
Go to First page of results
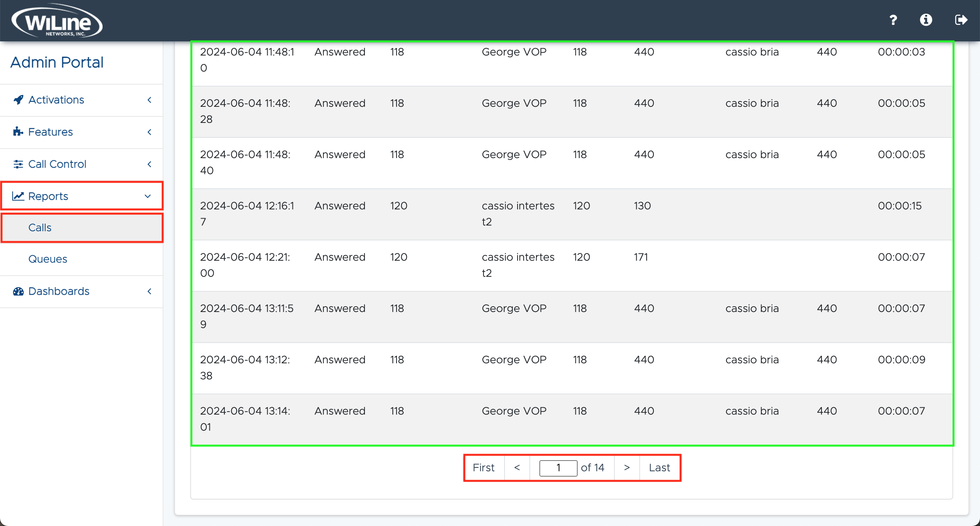[x=483, y=467]
